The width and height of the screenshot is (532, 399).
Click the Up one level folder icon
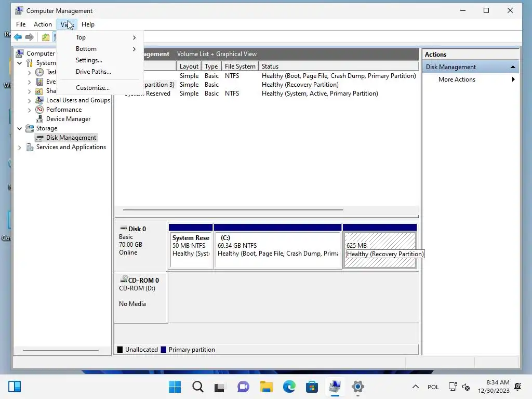tap(46, 37)
